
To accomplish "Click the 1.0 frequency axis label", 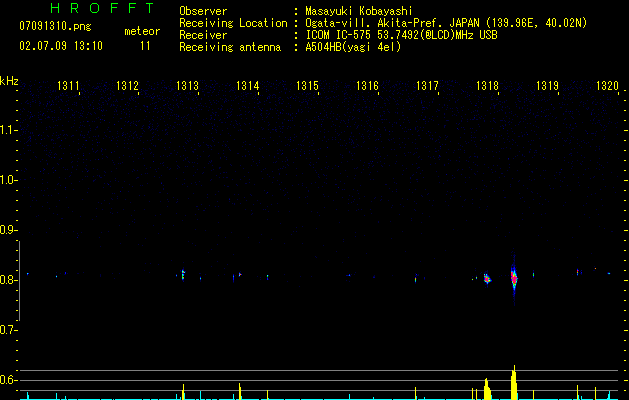I will [x=8, y=180].
